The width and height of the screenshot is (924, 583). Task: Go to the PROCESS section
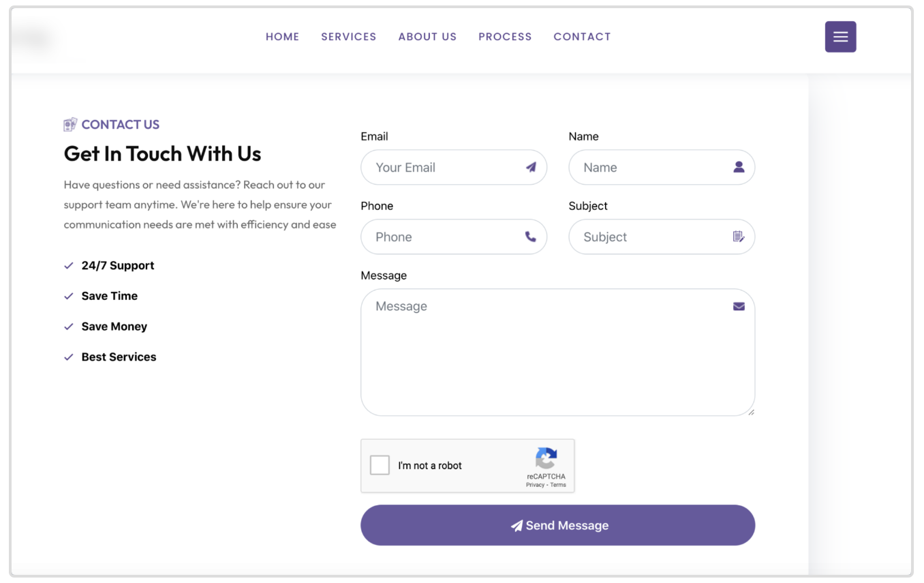[x=505, y=36]
